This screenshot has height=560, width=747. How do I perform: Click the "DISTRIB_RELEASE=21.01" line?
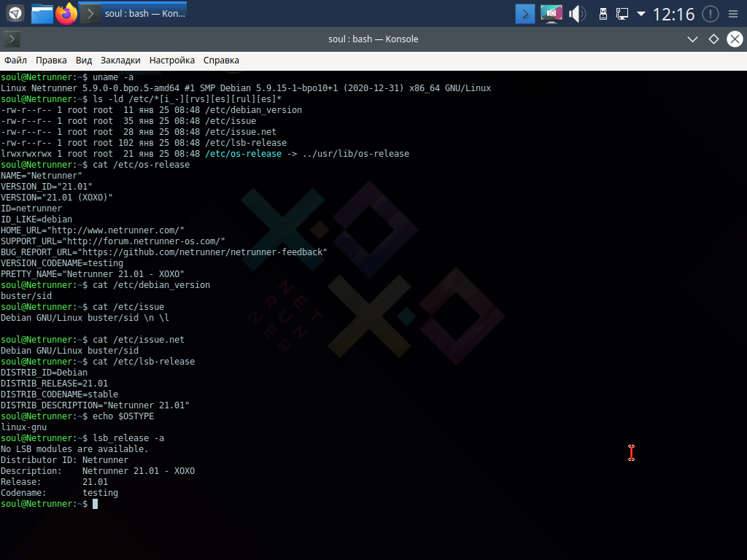point(54,384)
